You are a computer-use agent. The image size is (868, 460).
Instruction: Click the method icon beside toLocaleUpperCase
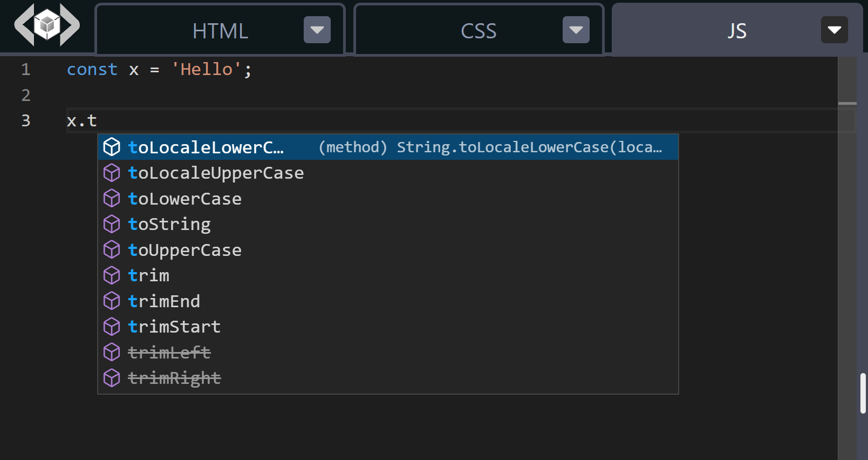click(112, 173)
